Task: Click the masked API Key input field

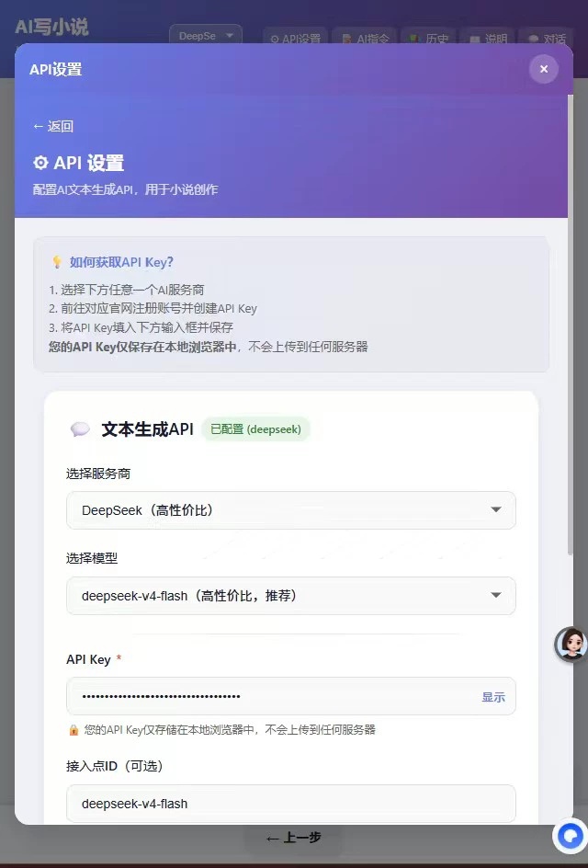Action: point(291,696)
